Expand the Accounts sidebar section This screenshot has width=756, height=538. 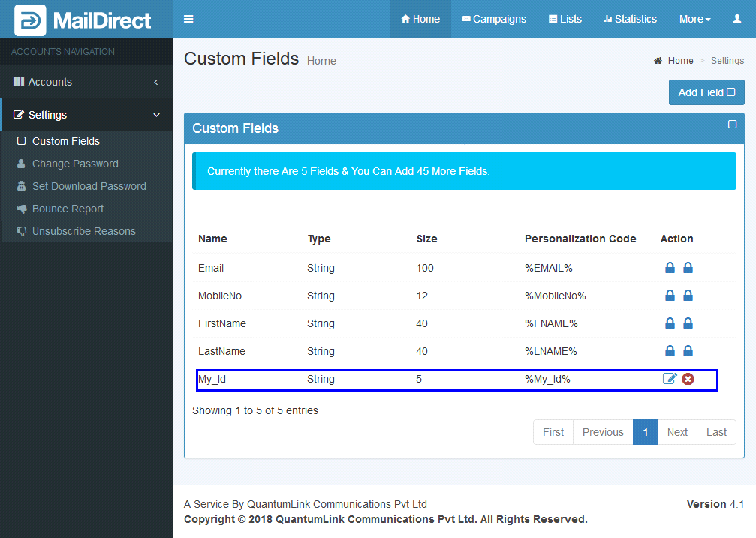pos(86,82)
